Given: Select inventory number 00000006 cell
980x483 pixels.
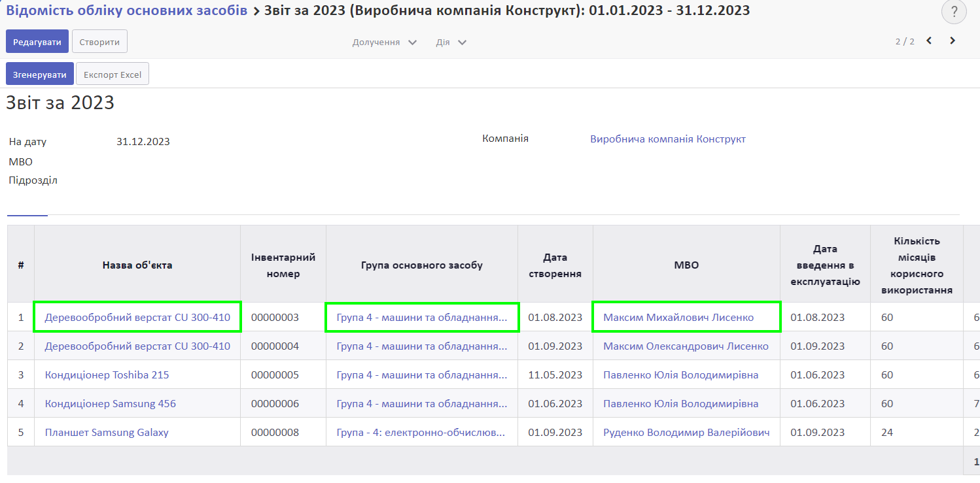Looking at the screenshot, I should click(283, 404).
